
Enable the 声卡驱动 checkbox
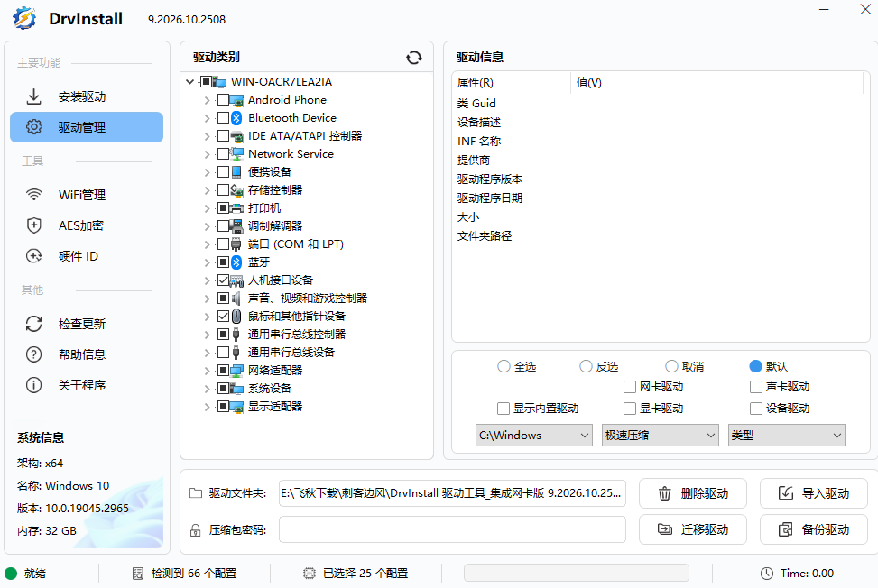coord(756,387)
